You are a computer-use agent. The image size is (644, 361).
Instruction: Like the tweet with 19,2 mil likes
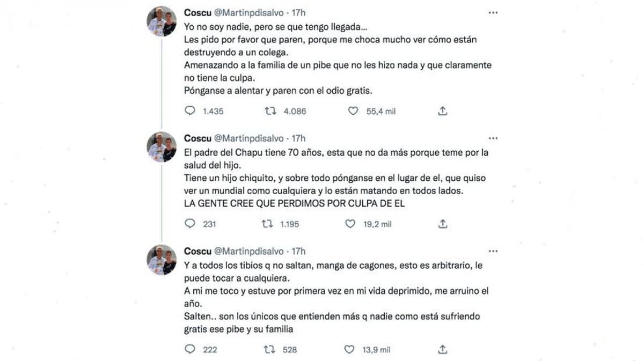pyautogui.click(x=350, y=224)
